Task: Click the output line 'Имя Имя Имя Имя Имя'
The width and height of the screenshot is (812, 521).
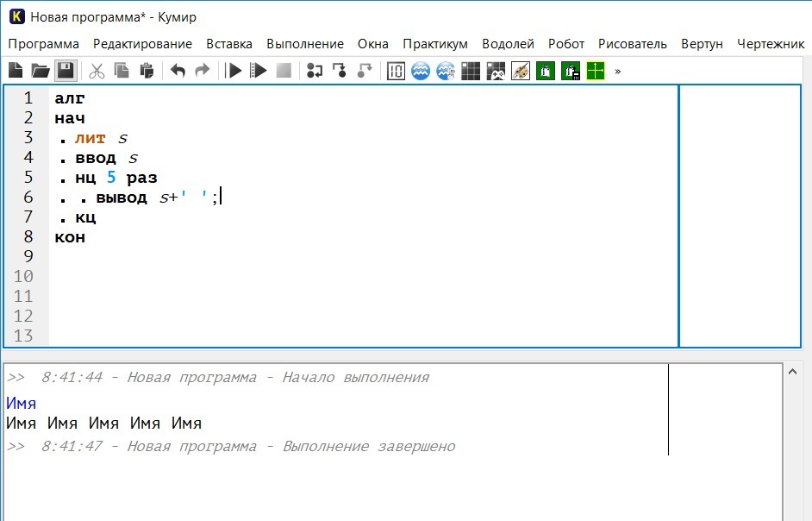Action: coord(103,424)
